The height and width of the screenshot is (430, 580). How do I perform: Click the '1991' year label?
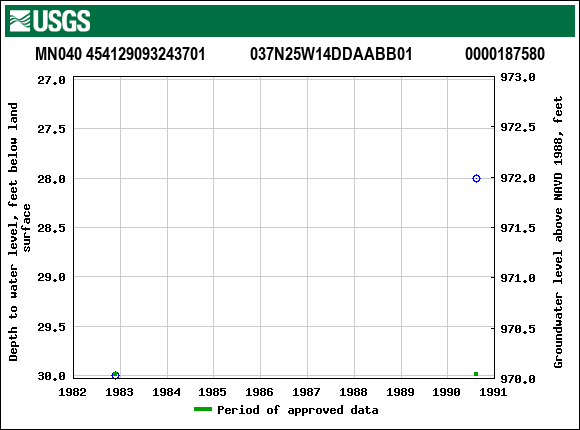point(493,392)
